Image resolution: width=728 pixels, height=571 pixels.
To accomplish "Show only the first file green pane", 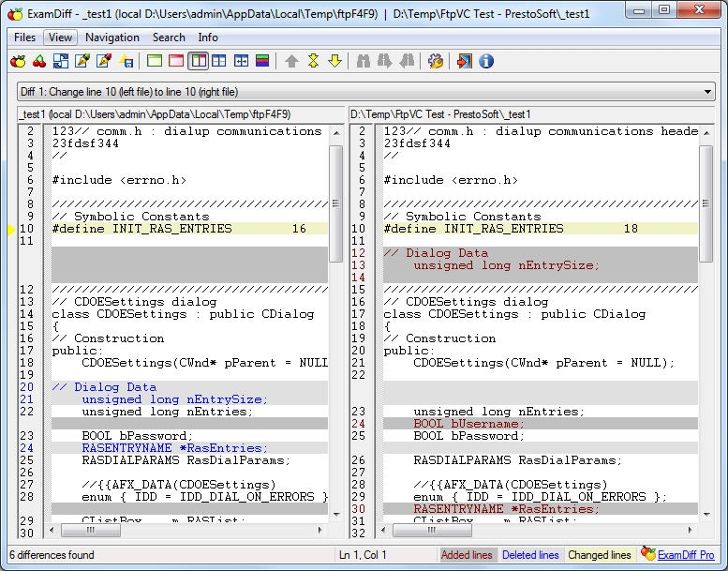I will (155, 61).
